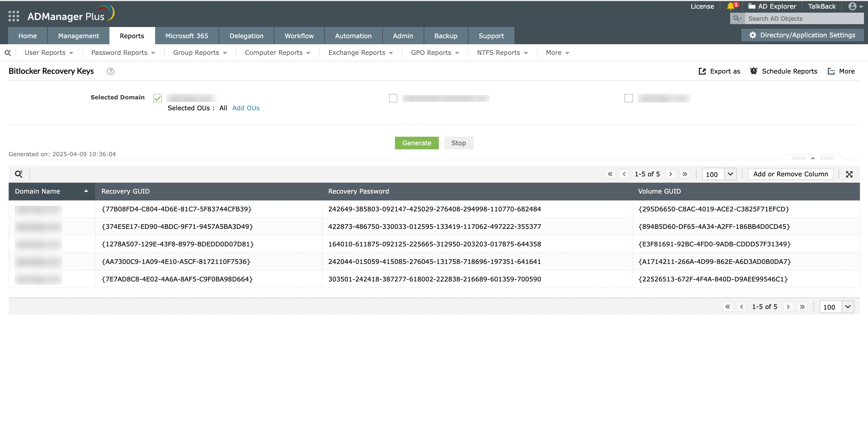Collapse the filter panel using the divider arrow
The height and width of the screenshot is (448, 868).
click(813, 158)
